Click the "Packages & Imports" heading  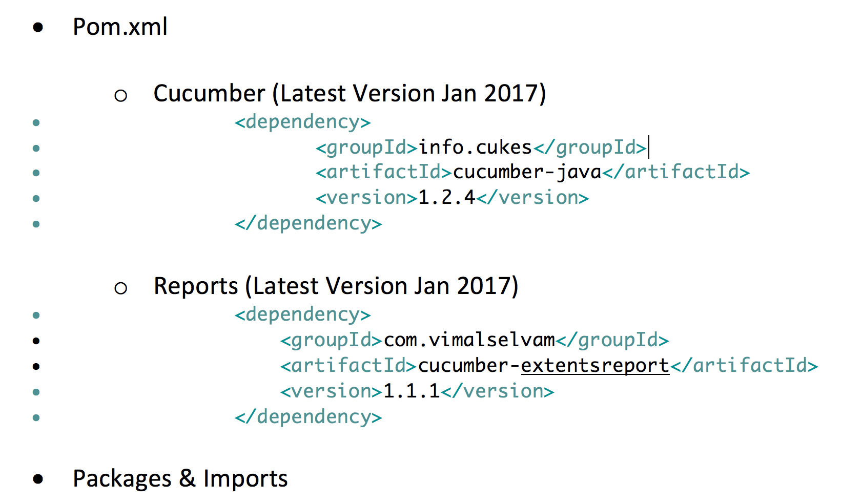(180, 479)
